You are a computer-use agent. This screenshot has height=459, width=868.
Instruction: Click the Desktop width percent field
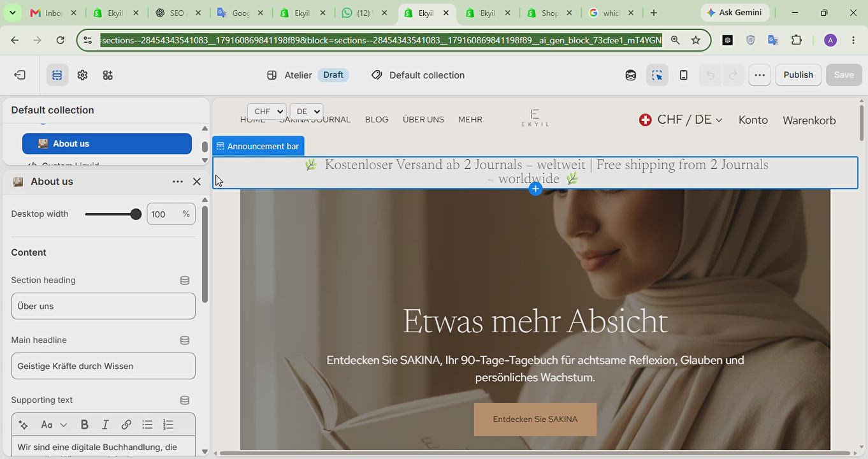coord(171,214)
